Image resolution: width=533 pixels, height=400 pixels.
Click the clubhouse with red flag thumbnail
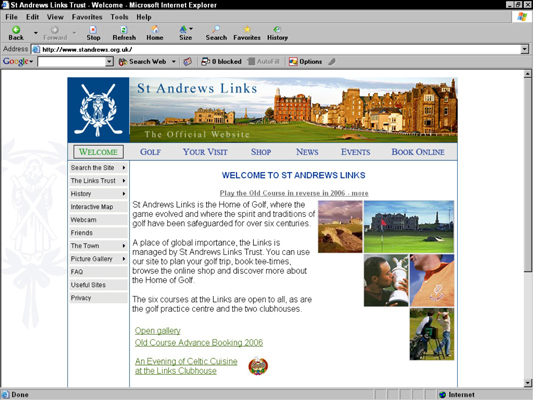point(409,227)
